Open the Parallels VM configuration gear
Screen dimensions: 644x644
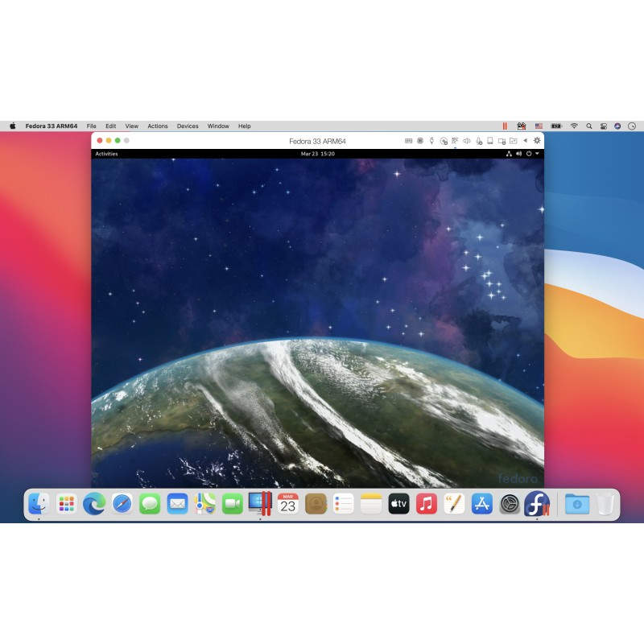click(537, 141)
